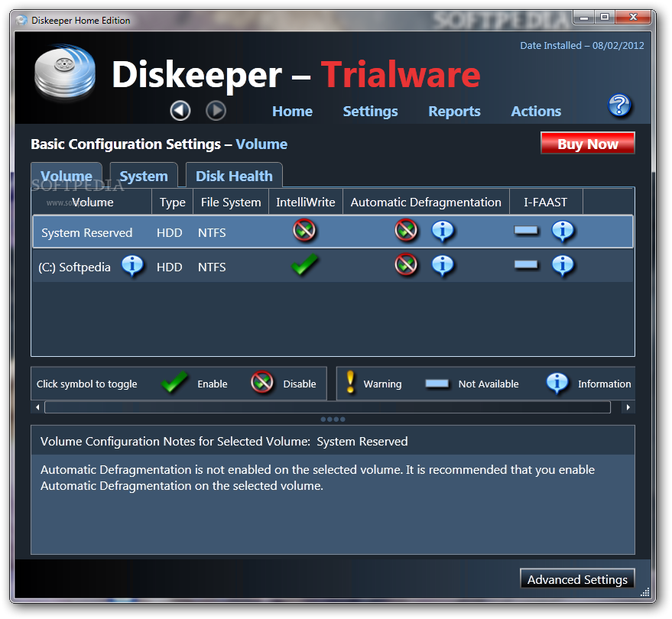This screenshot has height=619, width=672.
Task: Open help via the question mark icon
Action: tap(619, 105)
